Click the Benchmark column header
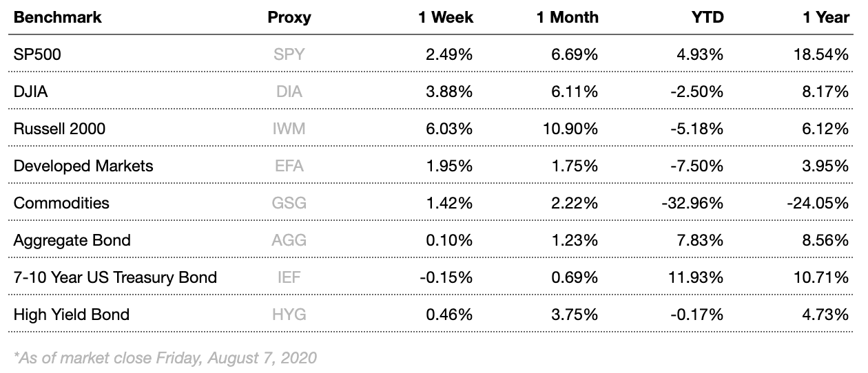The image size is (868, 373). pyautogui.click(x=58, y=17)
